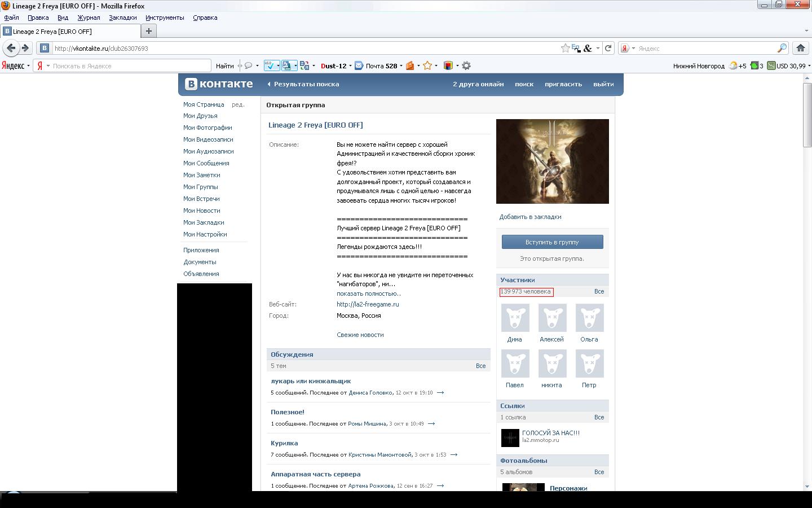Open the Правка menu

38,17
